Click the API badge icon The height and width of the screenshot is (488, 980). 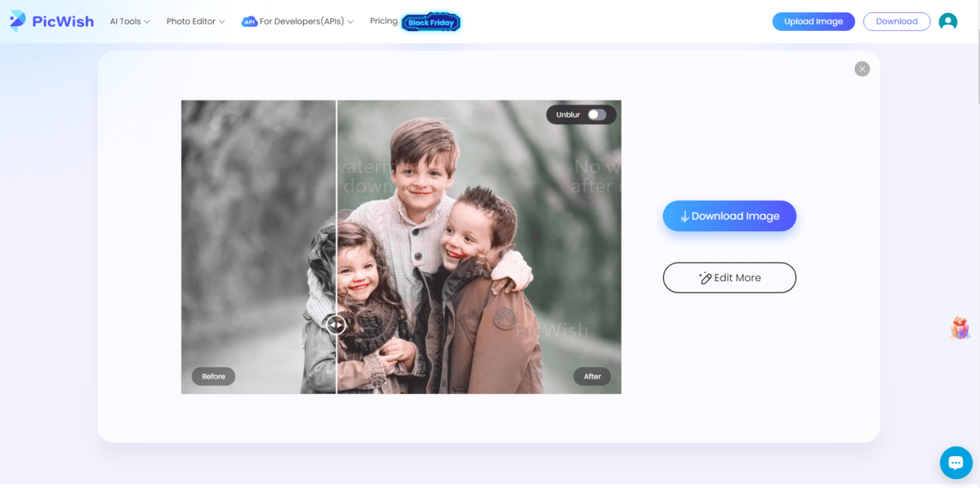(x=249, y=22)
